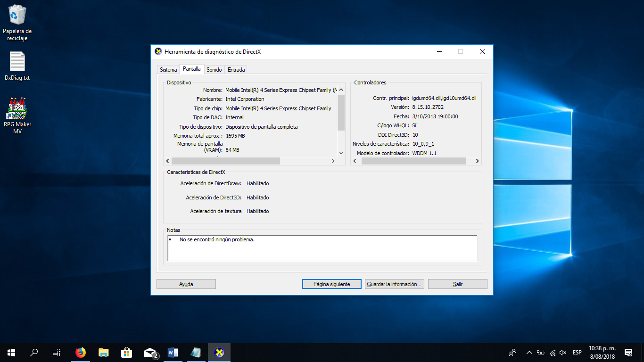
Task: Open Word from the taskbar
Action: (x=173, y=352)
